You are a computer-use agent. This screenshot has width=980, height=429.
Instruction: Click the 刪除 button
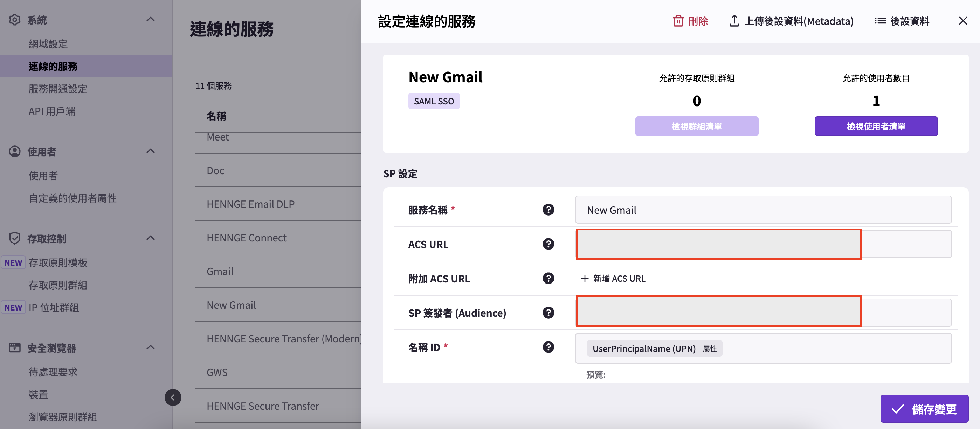(x=690, y=21)
